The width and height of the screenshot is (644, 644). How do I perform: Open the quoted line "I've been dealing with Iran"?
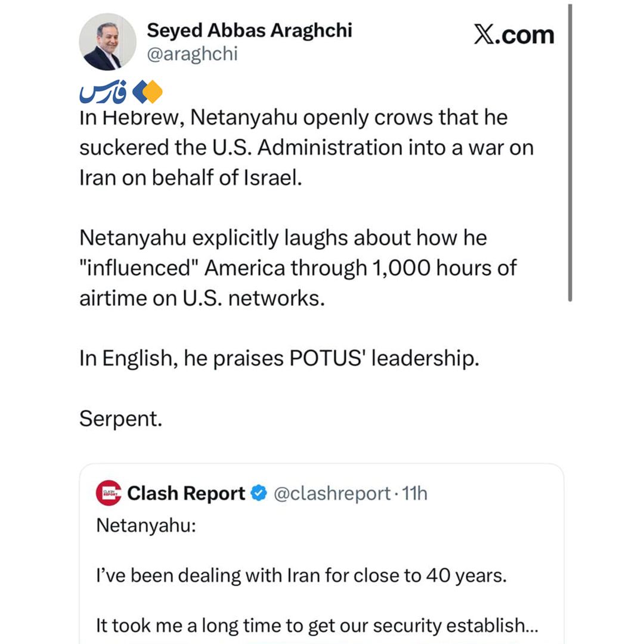tap(302, 575)
